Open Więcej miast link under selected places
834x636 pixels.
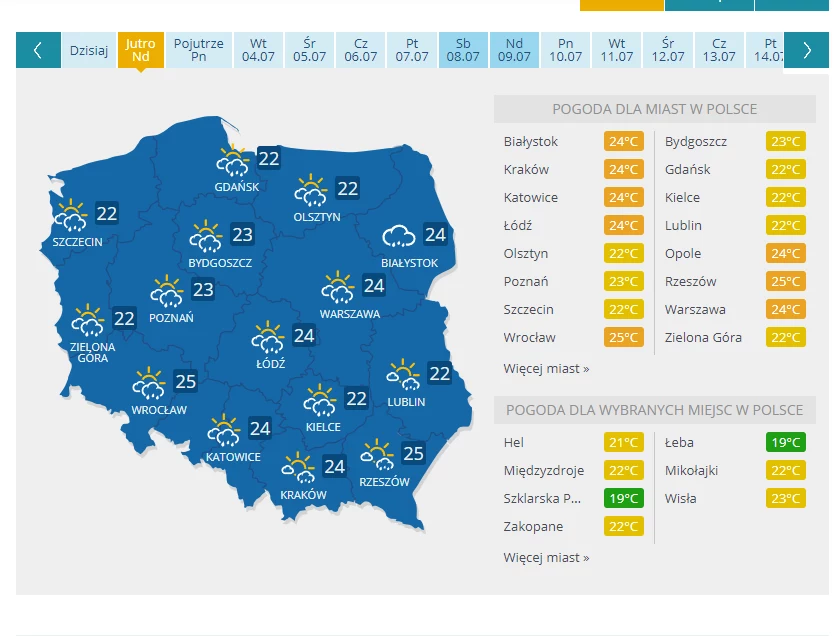coord(546,557)
